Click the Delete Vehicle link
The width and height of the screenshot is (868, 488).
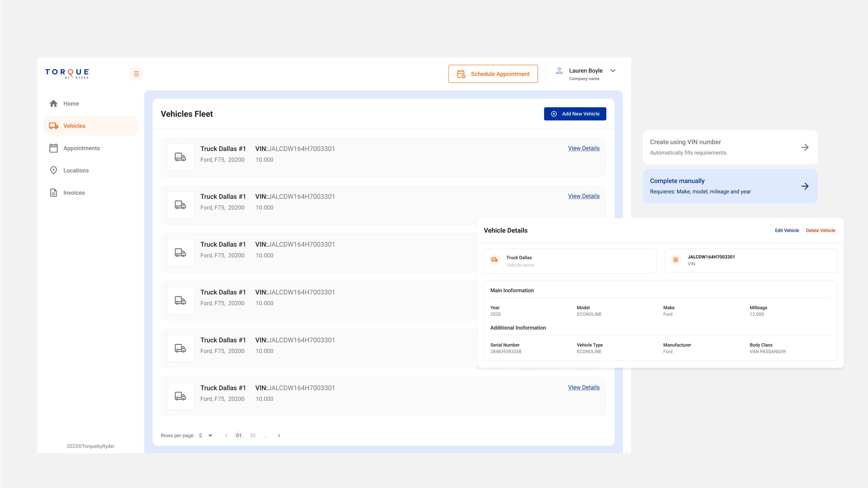[x=820, y=230]
